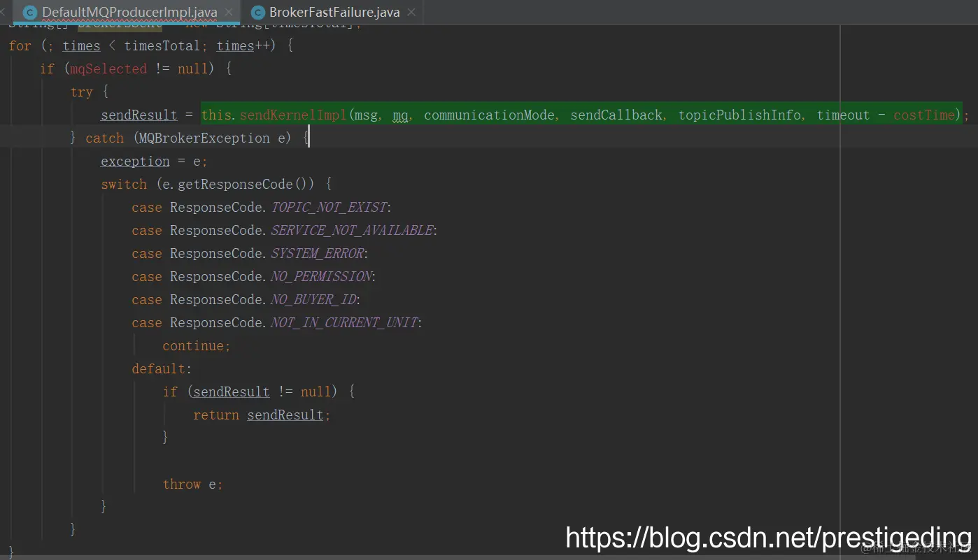Click 'throw e;' statement
Screen dimensions: 978x560
tap(192, 484)
